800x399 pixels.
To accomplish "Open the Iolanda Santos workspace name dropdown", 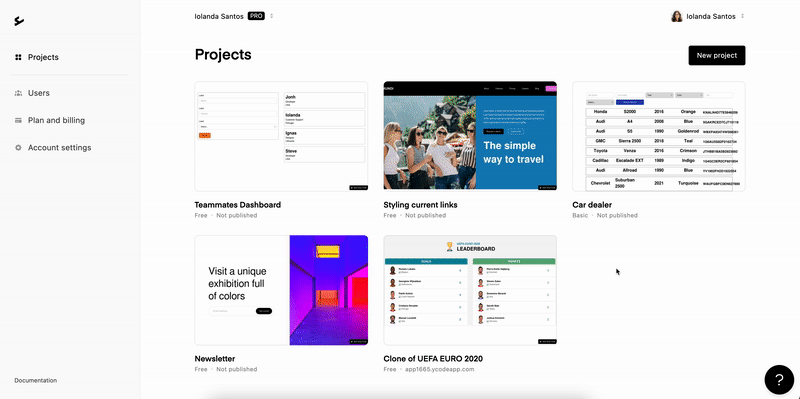I will [x=219, y=16].
